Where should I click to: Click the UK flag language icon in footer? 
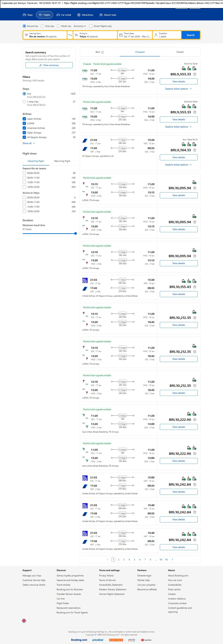click(x=24, y=621)
